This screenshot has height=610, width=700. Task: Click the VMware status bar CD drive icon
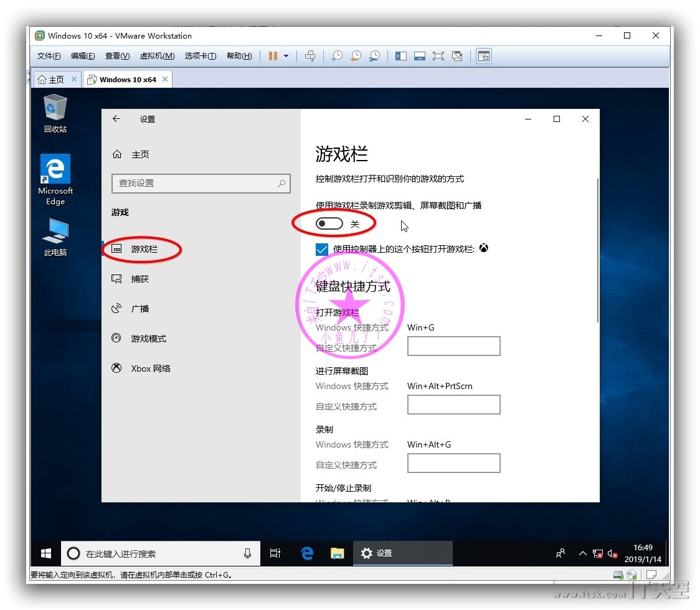631,575
